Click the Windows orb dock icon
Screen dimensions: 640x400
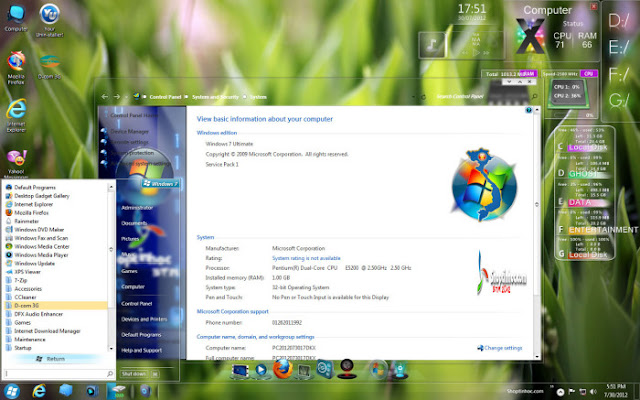pos(378,370)
